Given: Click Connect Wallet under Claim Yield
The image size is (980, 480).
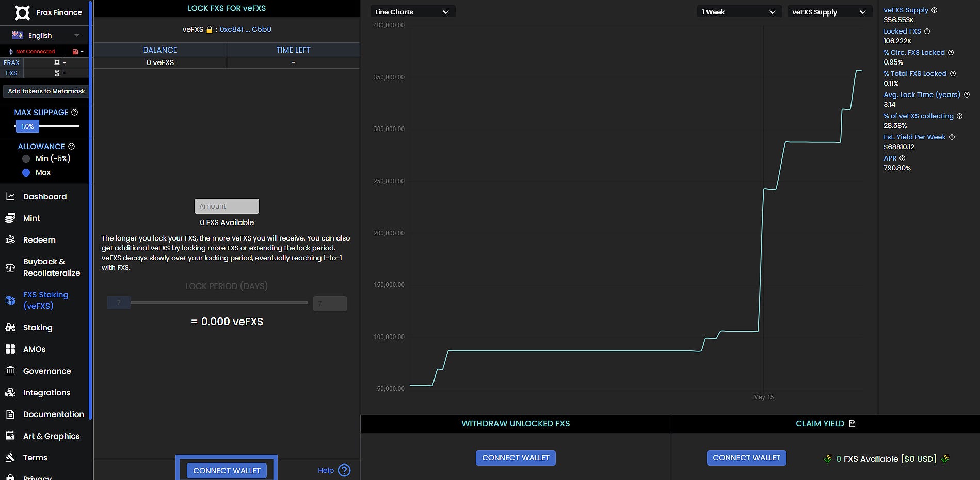Looking at the screenshot, I should [x=746, y=458].
